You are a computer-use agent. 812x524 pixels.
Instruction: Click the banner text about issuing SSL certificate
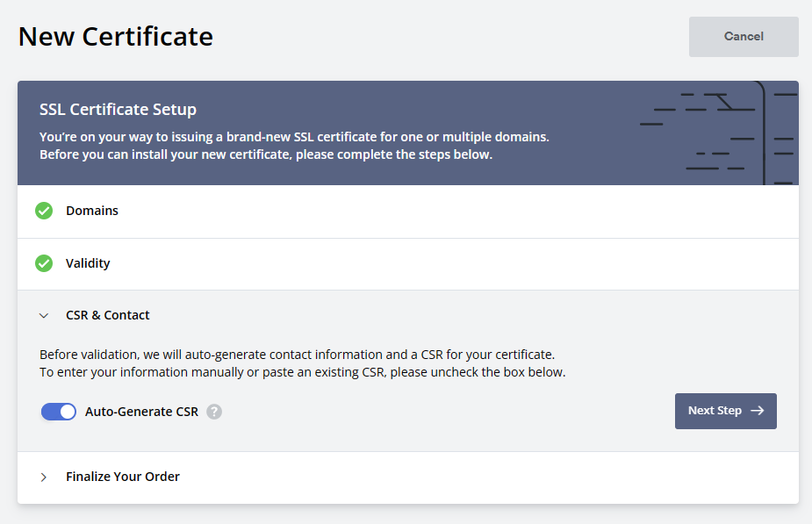pos(294,146)
